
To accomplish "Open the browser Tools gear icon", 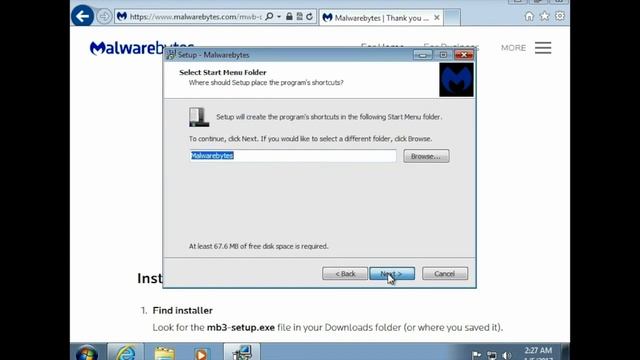I will [560, 16].
